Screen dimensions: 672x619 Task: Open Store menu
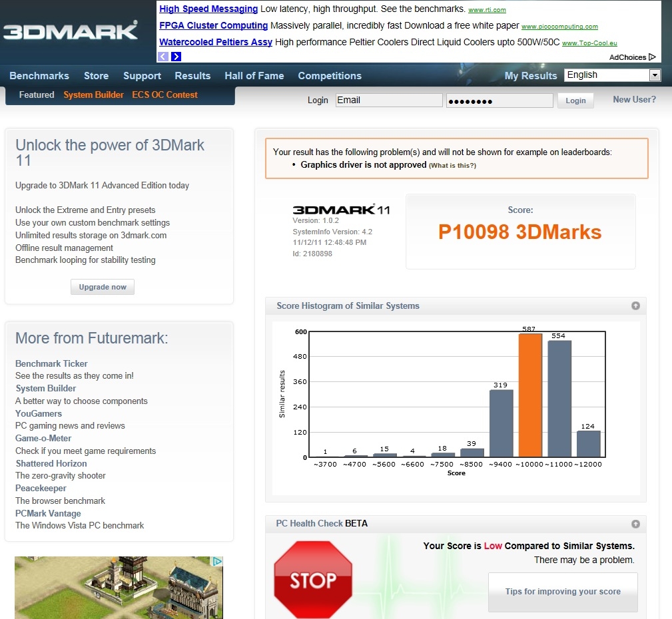coord(96,75)
